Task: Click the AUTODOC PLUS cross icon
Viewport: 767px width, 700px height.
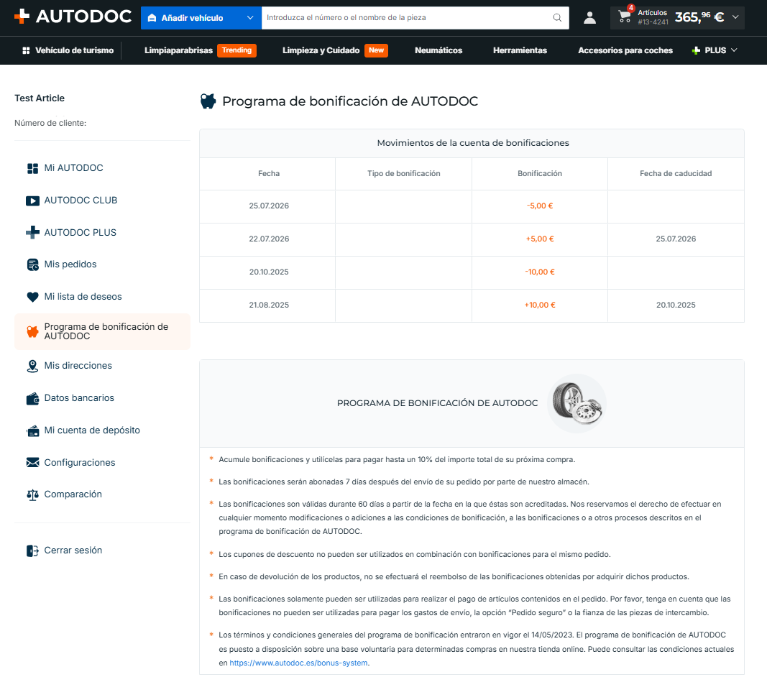Action: tap(32, 232)
